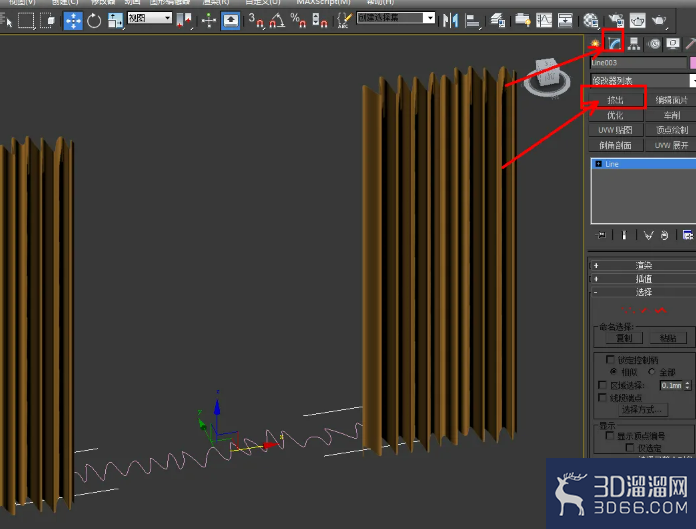Click the Use Pivot Point Center icon

click(184, 21)
